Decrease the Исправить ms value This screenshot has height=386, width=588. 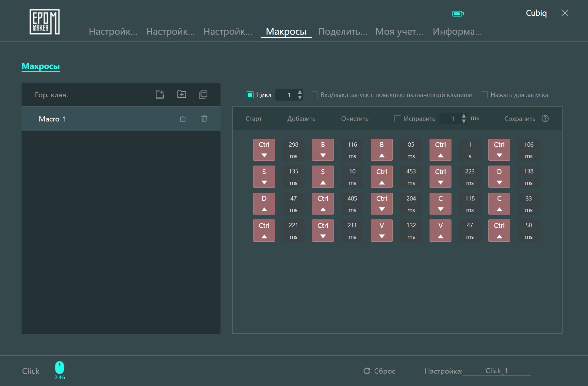tap(464, 121)
